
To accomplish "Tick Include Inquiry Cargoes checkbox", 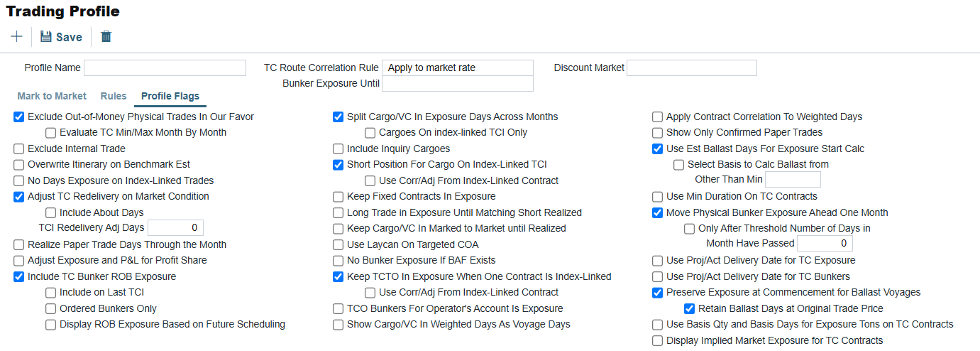I will (x=338, y=148).
